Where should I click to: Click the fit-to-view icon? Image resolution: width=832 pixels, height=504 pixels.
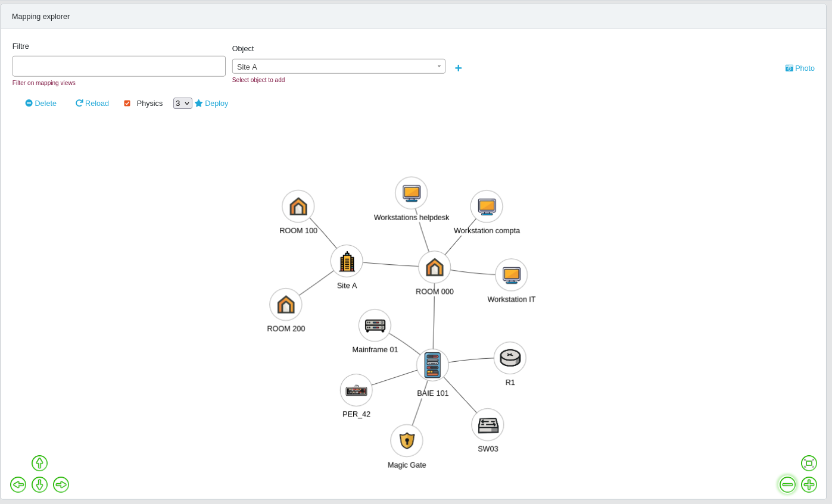pyautogui.click(x=809, y=463)
